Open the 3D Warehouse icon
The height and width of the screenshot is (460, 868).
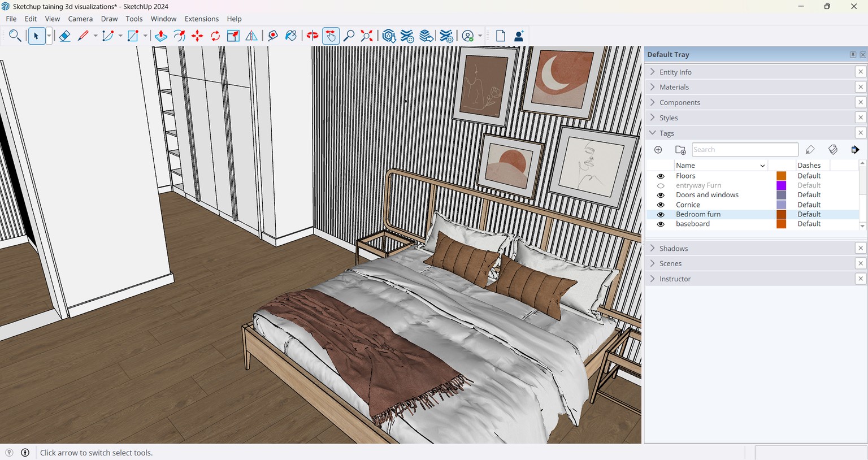389,36
